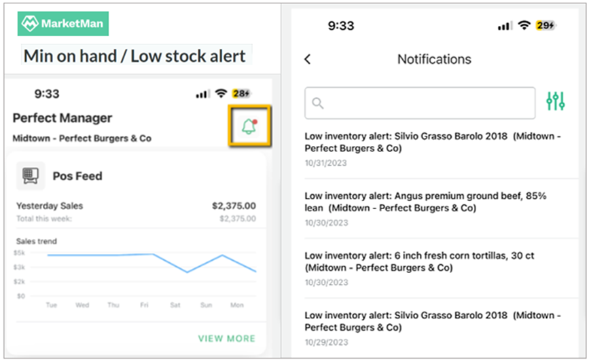
Task: Focus the notifications search field
Action: tap(420, 103)
